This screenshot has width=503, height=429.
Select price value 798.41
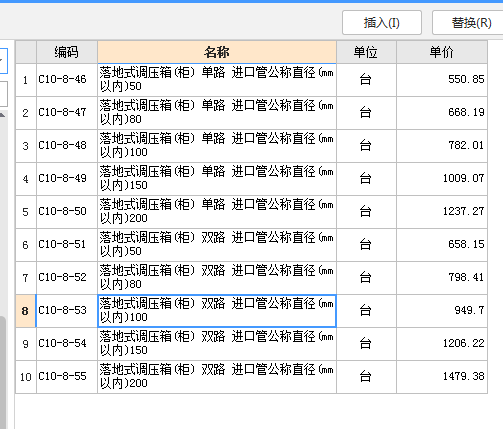click(466, 277)
